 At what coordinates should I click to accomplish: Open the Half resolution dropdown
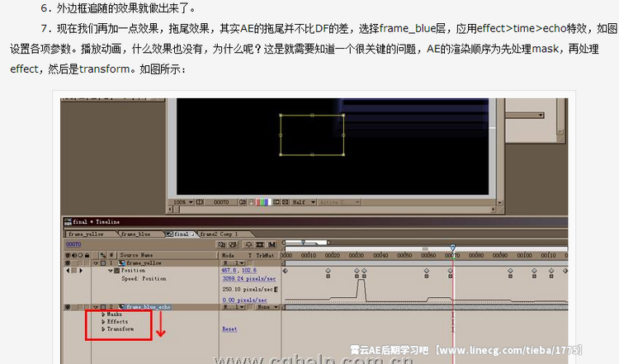click(x=303, y=202)
